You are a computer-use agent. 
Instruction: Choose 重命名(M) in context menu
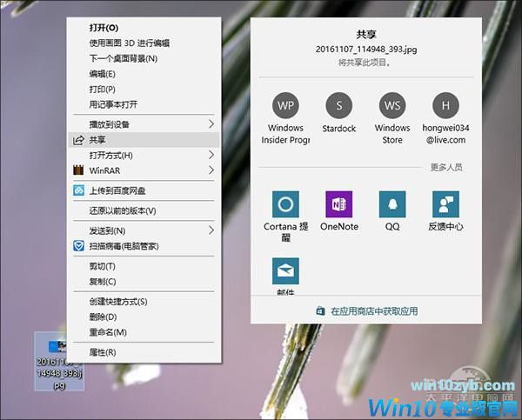coord(144,332)
